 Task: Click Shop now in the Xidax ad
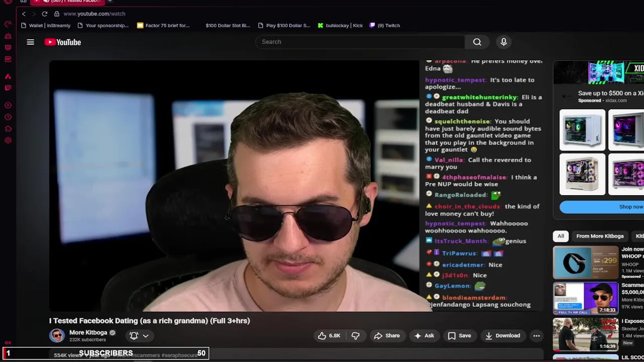[x=602, y=207]
